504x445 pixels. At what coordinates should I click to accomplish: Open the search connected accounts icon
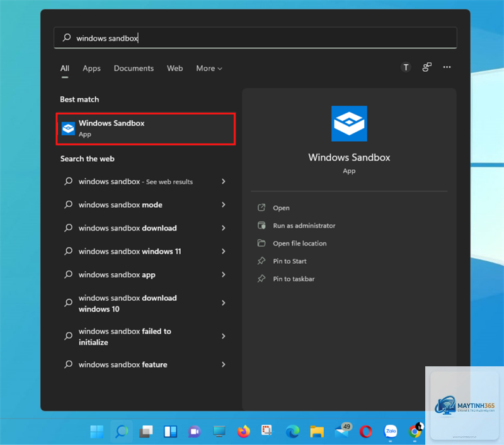tap(427, 67)
